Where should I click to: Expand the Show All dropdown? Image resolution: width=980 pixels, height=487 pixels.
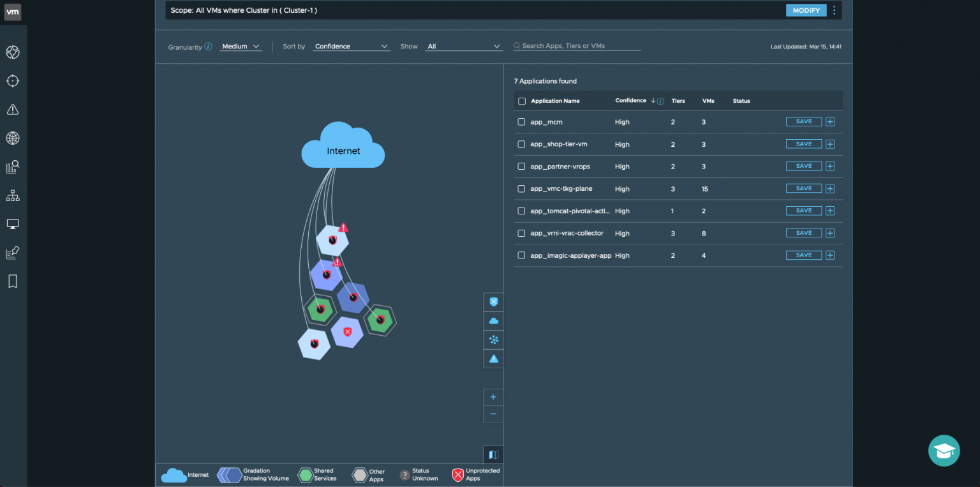464,47
